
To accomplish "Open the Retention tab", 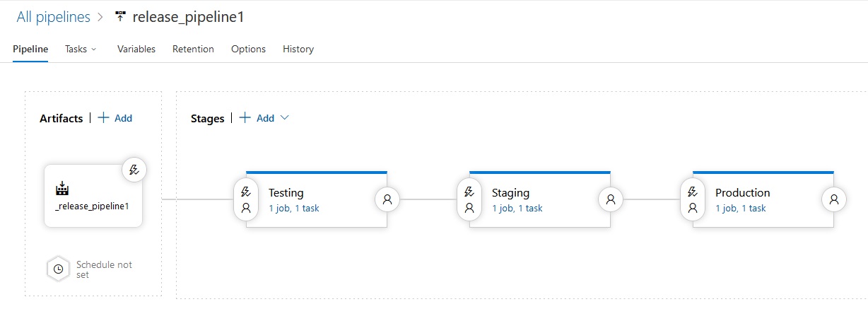I will click(193, 49).
